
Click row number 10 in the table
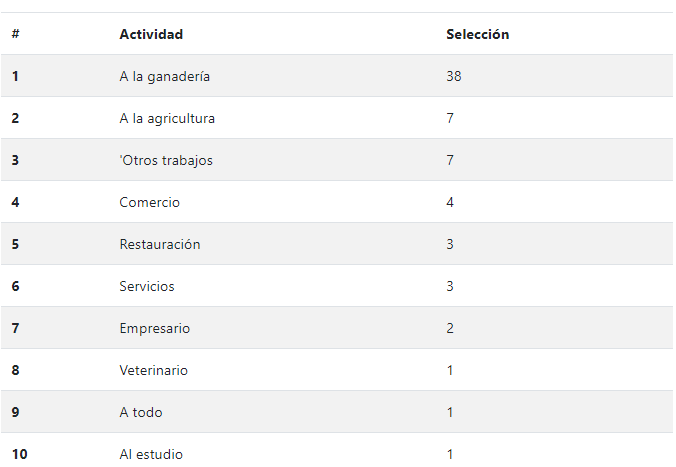tap(19, 454)
